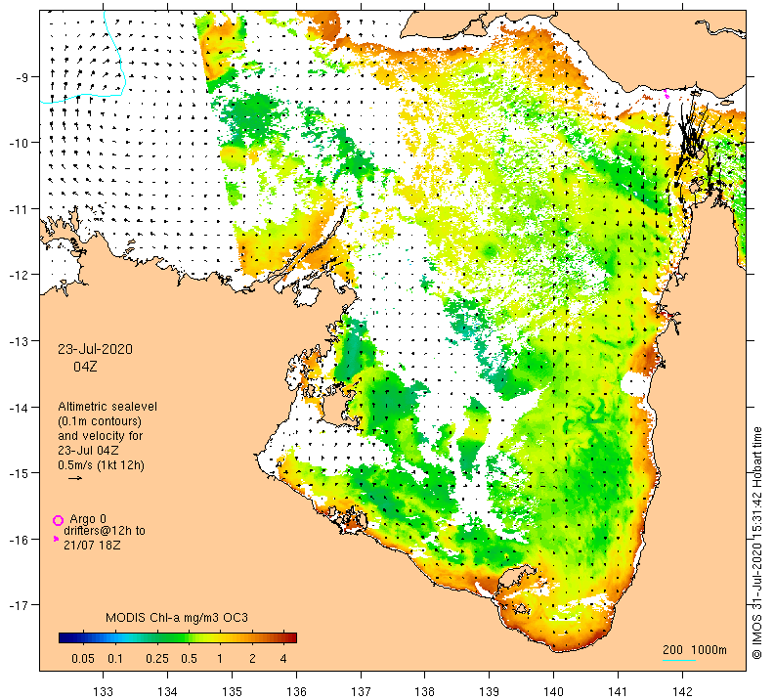The width and height of the screenshot is (774, 700).
Task: Click the magenta drifter marker in legend
Action: click(x=56, y=539)
